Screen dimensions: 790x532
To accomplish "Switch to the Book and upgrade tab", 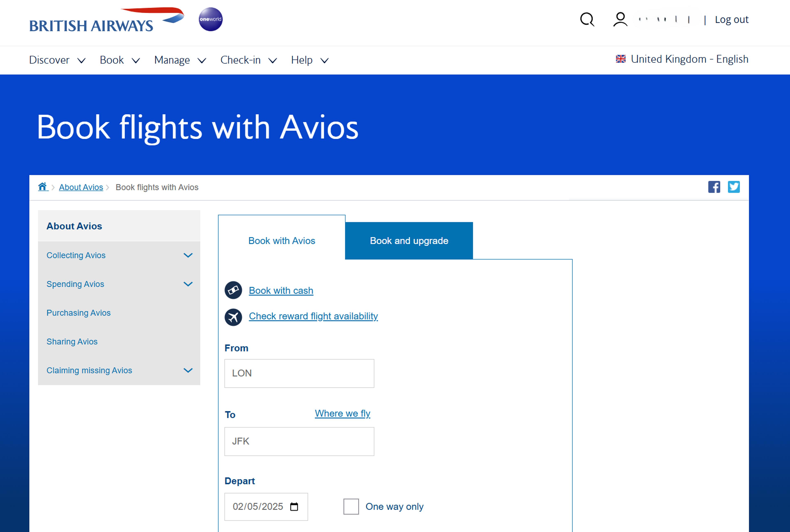I will click(409, 241).
